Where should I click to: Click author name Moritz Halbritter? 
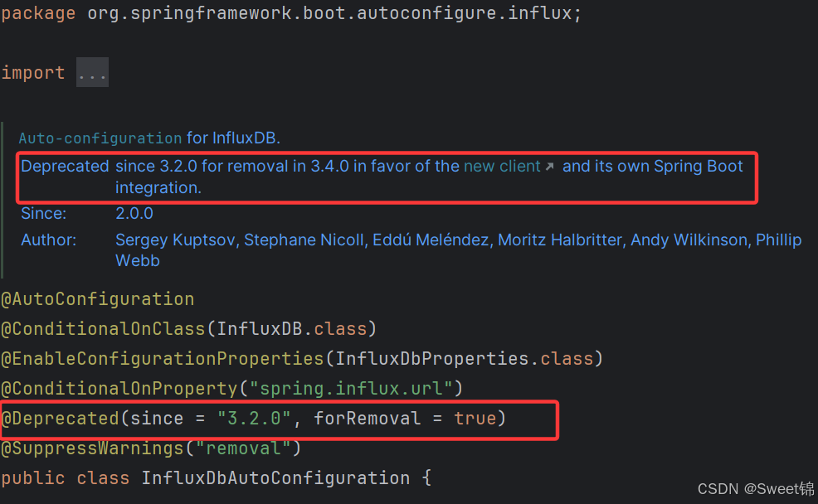560,240
